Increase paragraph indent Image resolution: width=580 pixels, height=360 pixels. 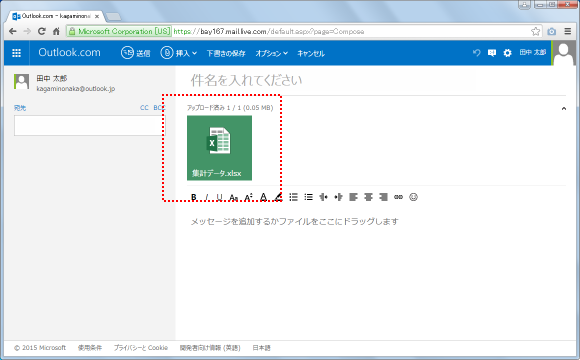tap(338, 197)
